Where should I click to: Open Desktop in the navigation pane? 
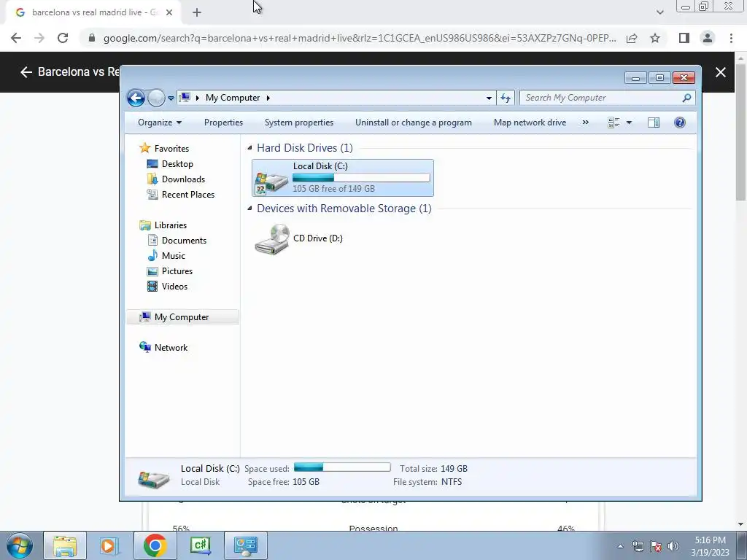click(177, 164)
